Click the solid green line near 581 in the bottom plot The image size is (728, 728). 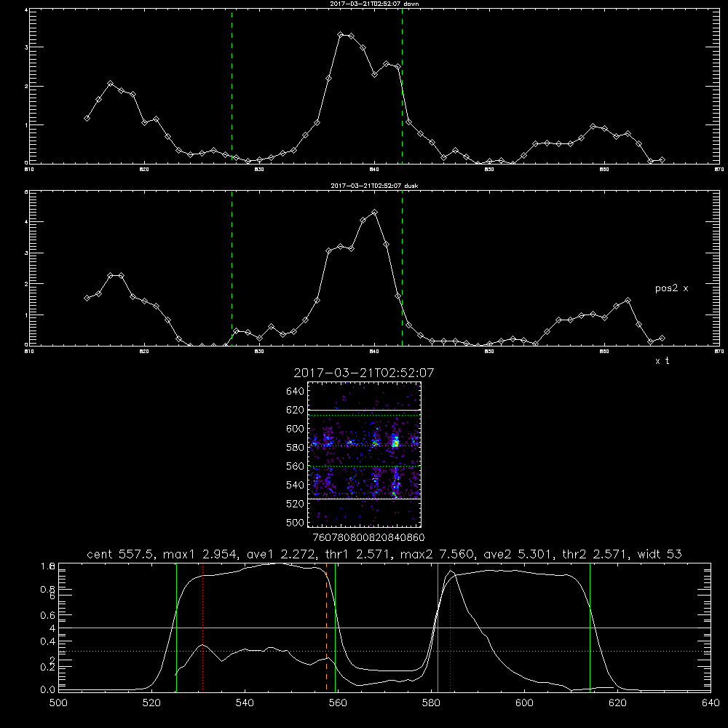[x=438, y=628]
